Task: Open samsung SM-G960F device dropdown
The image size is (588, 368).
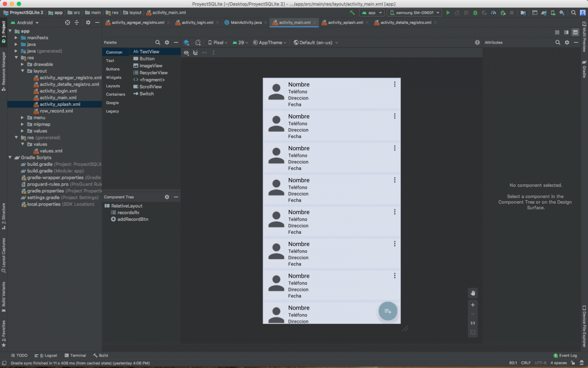Action: coord(415,13)
